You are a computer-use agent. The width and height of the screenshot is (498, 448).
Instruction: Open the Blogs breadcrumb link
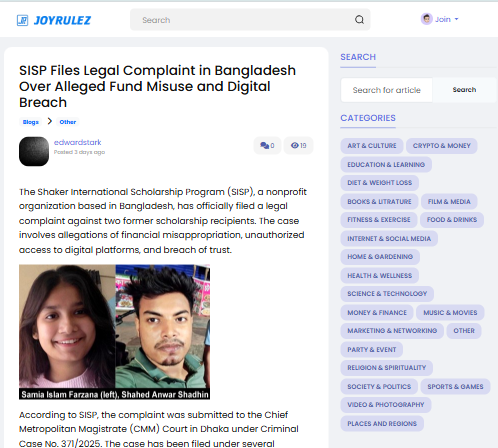(31, 122)
